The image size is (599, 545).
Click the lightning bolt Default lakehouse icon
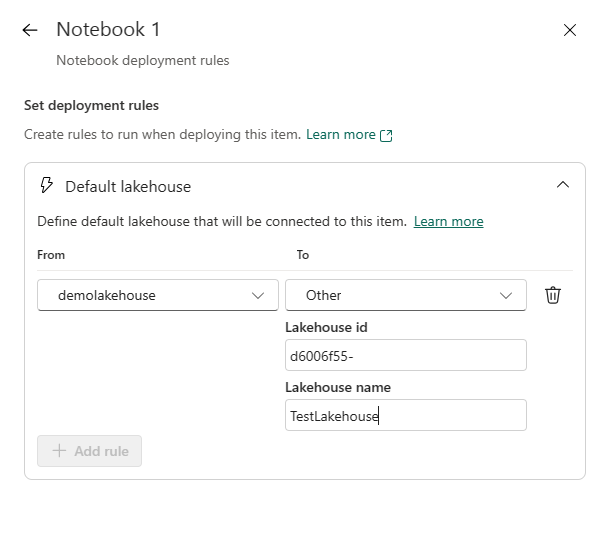tap(47, 186)
